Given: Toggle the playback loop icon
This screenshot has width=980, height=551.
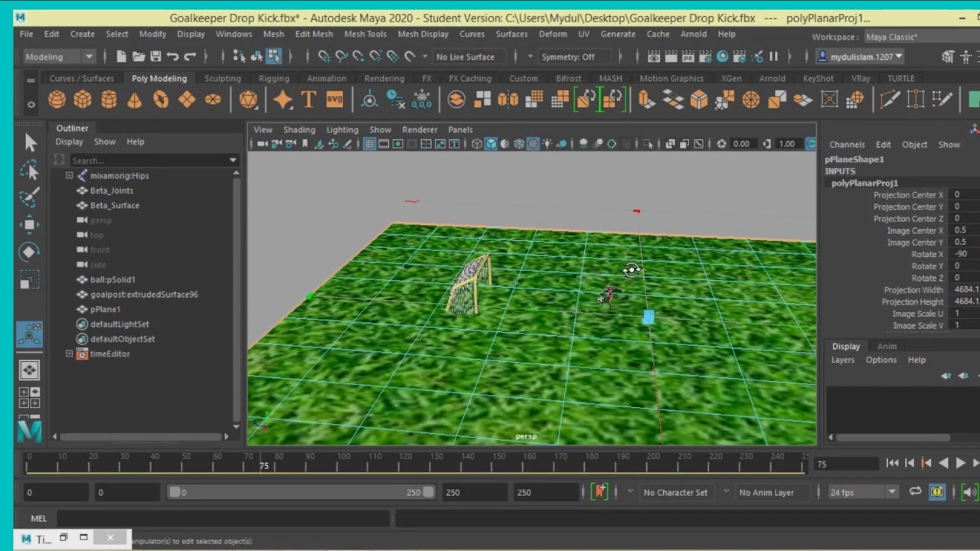Looking at the screenshot, I should tap(915, 492).
